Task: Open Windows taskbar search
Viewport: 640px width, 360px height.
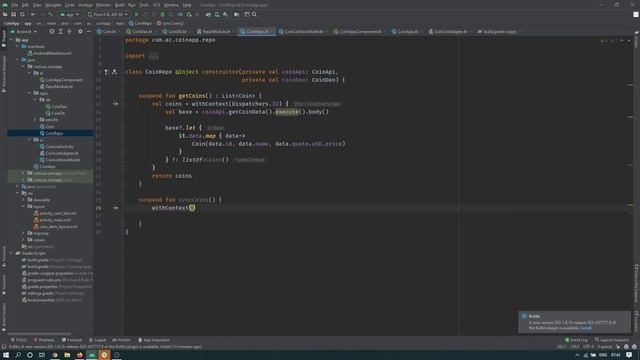Action: [18, 355]
